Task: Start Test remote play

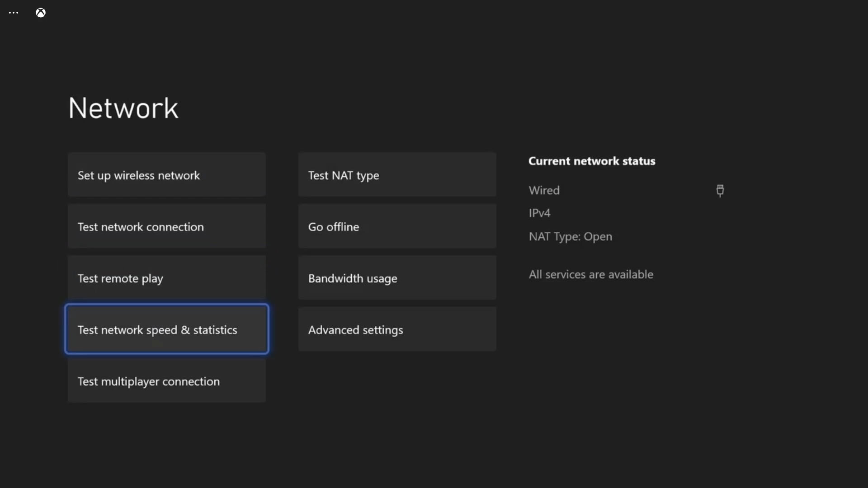Action: [166, 278]
